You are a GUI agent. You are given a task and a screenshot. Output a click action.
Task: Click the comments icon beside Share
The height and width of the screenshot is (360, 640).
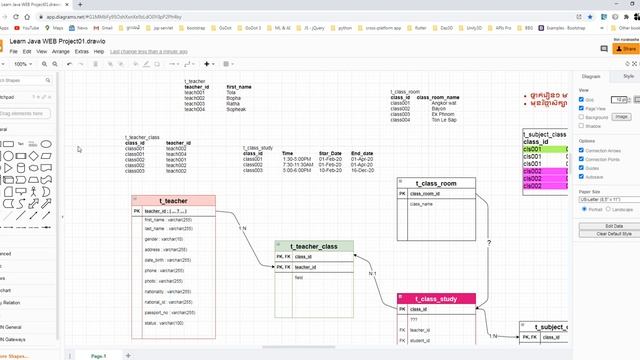[604, 49]
